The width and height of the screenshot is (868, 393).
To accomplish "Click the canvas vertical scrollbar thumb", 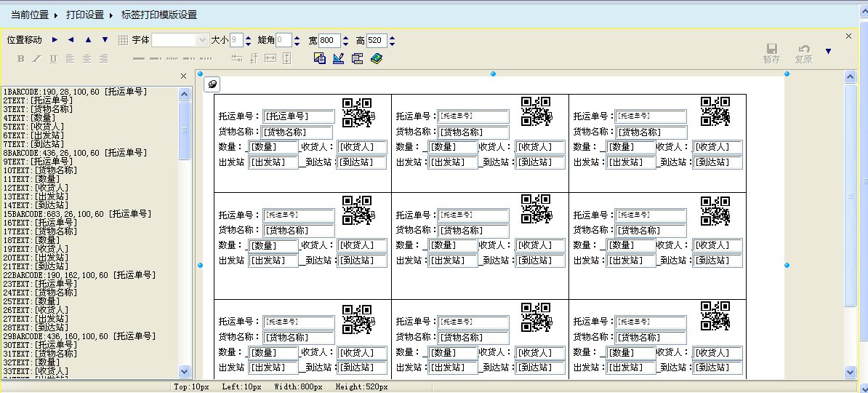I will coord(851,194).
